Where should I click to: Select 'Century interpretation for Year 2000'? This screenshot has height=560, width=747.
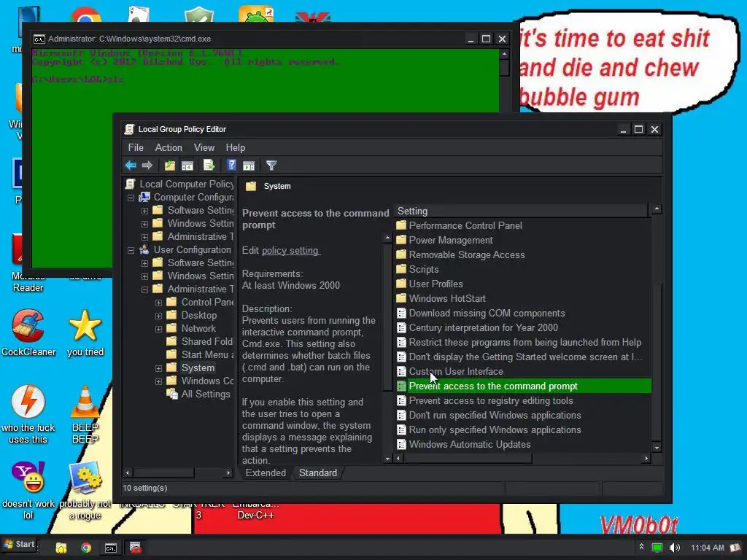click(x=523, y=327)
